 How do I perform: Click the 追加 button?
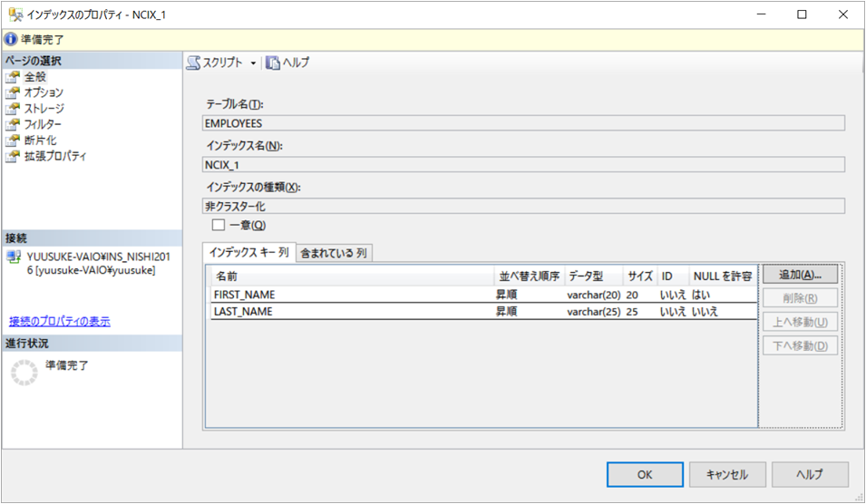(801, 275)
